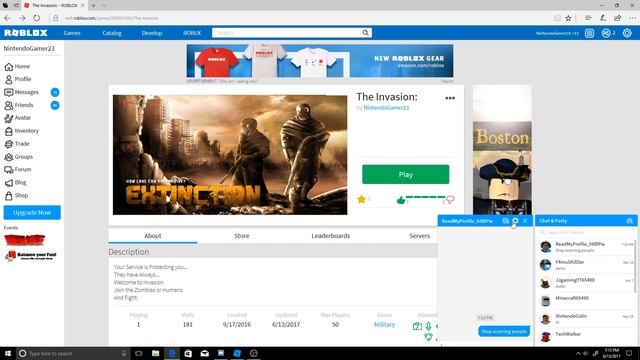Close the ReadMyProfile chat window
This screenshot has width=640, height=360.
click(525, 221)
